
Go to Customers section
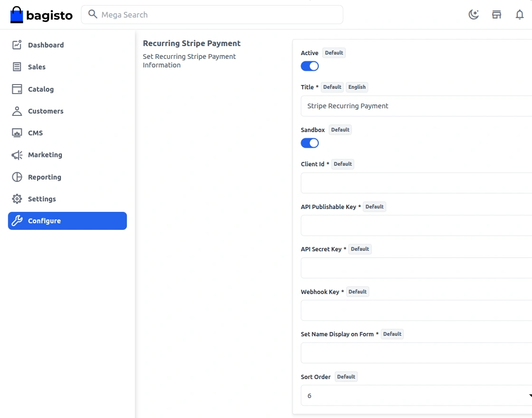(x=46, y=111)
